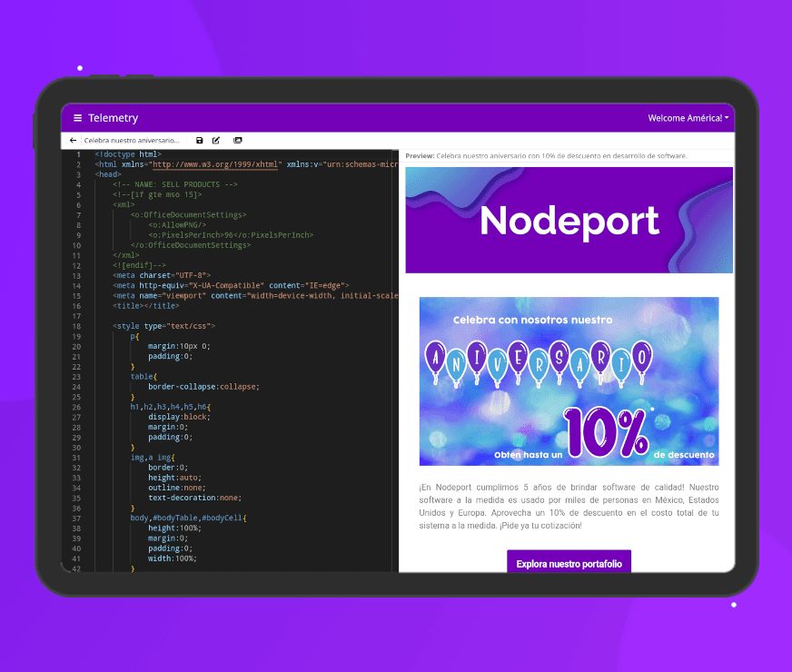This screenshot has height=672, width=792.
Task: Open the hamburger navigation menu
Action: click(x=77, y=118)
